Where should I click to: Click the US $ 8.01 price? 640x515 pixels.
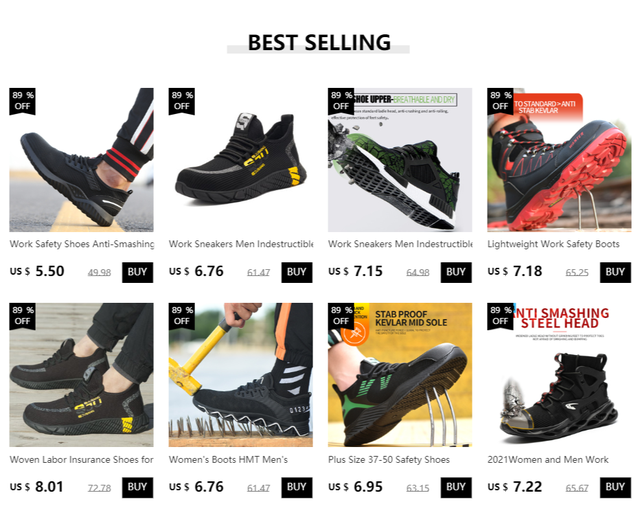(37, 487)
